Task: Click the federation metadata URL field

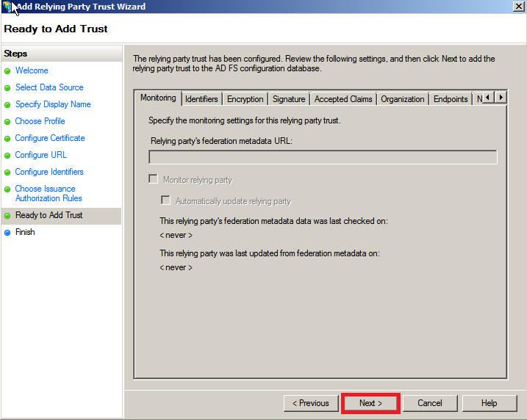Action: (x=323, y=157)
